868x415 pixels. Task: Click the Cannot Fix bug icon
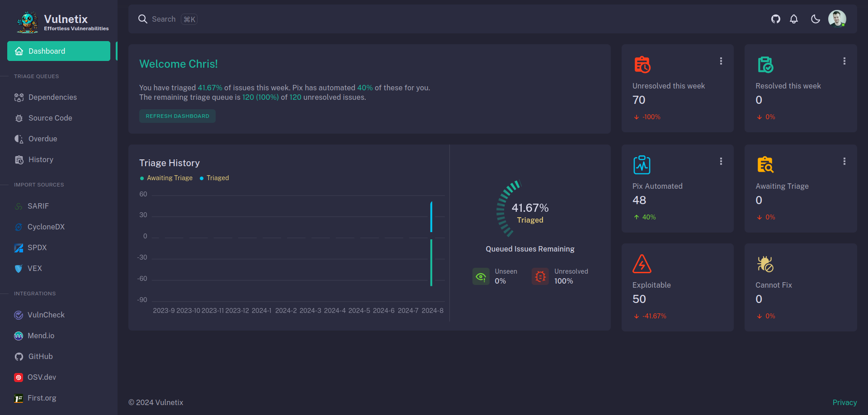[x=765, y=264]
